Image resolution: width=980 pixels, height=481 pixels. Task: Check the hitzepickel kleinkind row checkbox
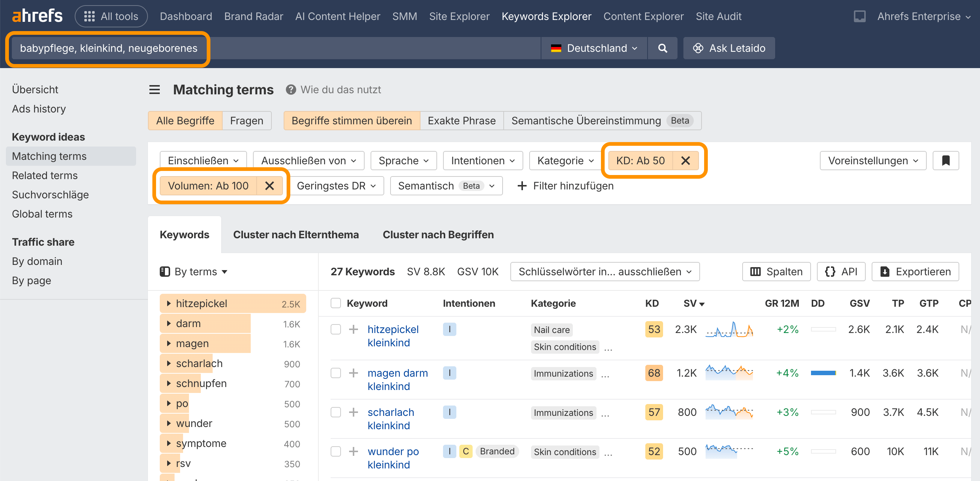tap(335, 329)
